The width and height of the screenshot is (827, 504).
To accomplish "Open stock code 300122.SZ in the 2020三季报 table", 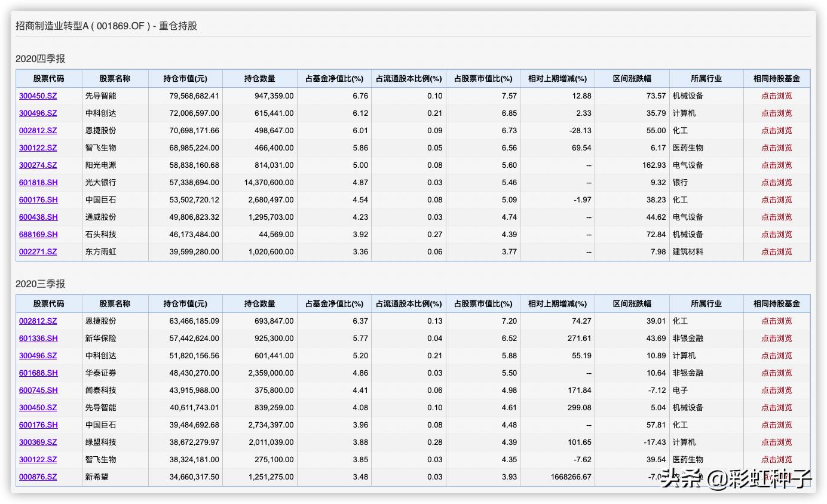I will tap(38, 459).
